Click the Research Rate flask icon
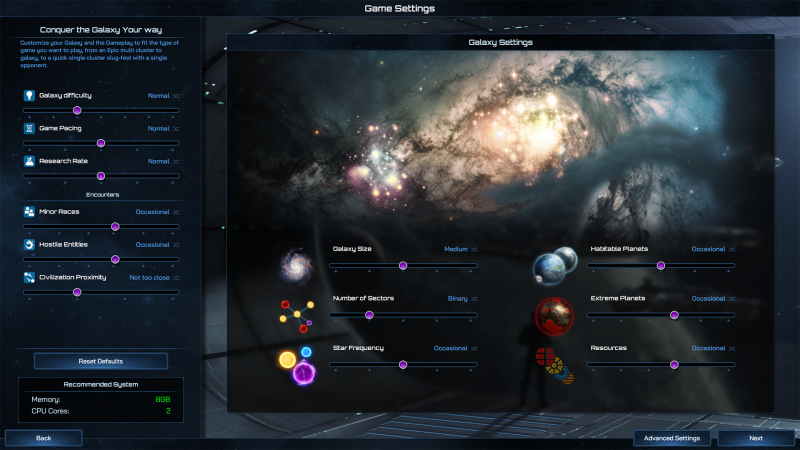The image size is (800, 450). click(x=29, y=161)
